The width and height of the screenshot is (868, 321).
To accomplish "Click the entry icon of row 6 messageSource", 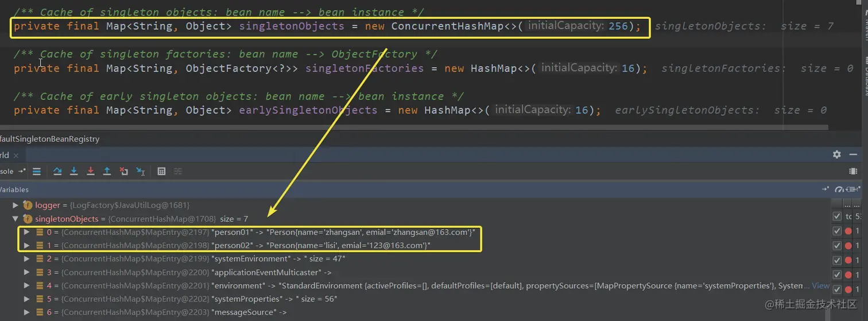I will pyautogui.click(x=40, y=312).
